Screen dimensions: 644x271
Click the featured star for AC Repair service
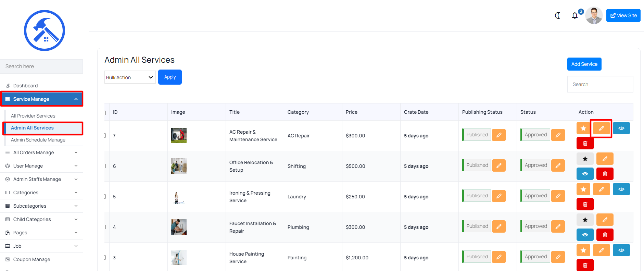point(583,128)
